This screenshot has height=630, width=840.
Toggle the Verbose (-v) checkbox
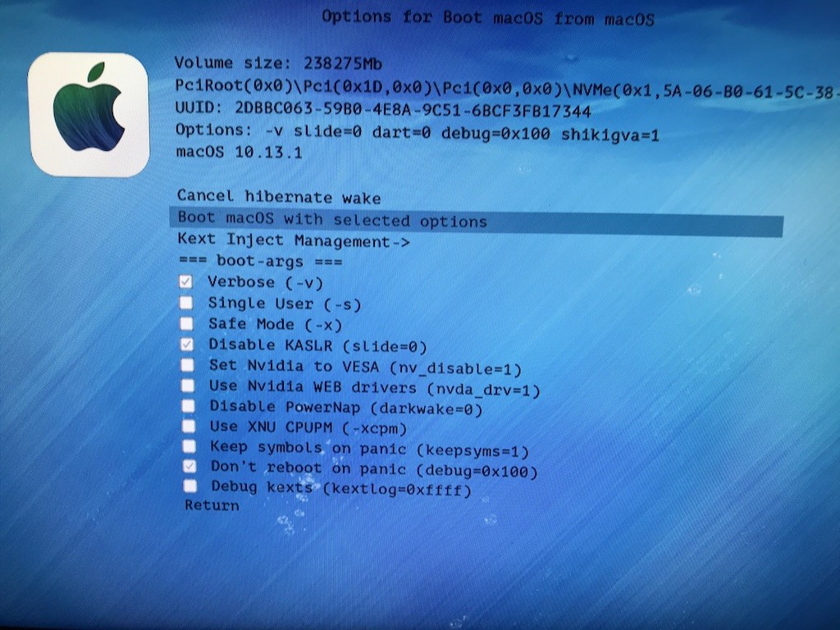tap(186, 281)
